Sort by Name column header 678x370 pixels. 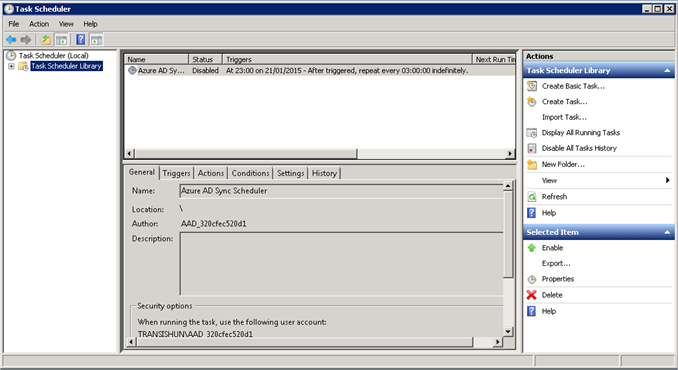157,59
